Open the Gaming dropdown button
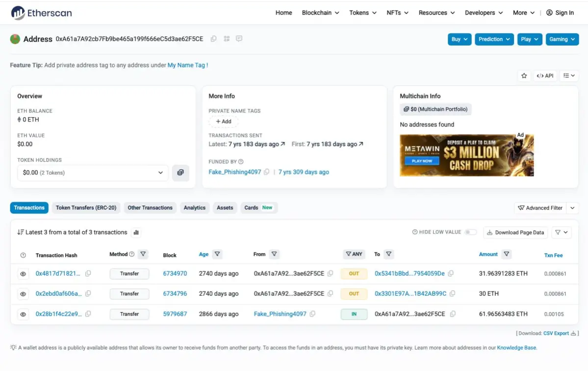 (562, 39)
